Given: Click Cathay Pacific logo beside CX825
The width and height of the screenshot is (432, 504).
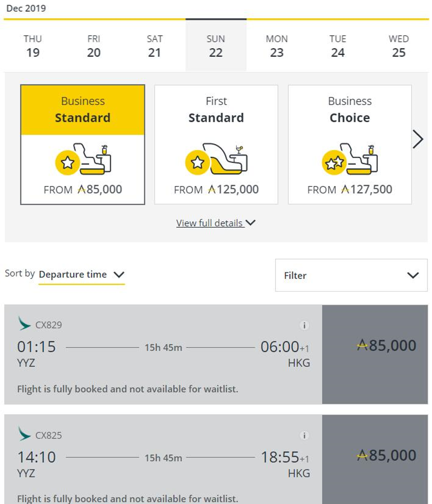Looking at the screenshot, I should 24,434.
